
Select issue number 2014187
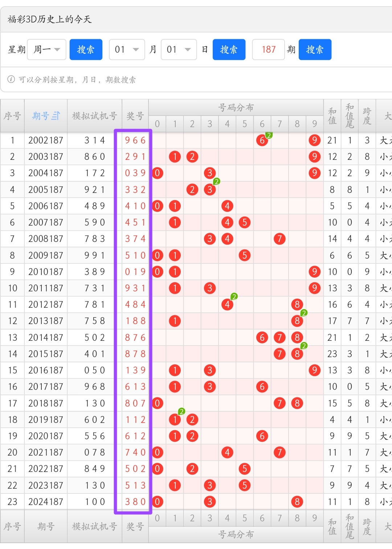point(46,338)
